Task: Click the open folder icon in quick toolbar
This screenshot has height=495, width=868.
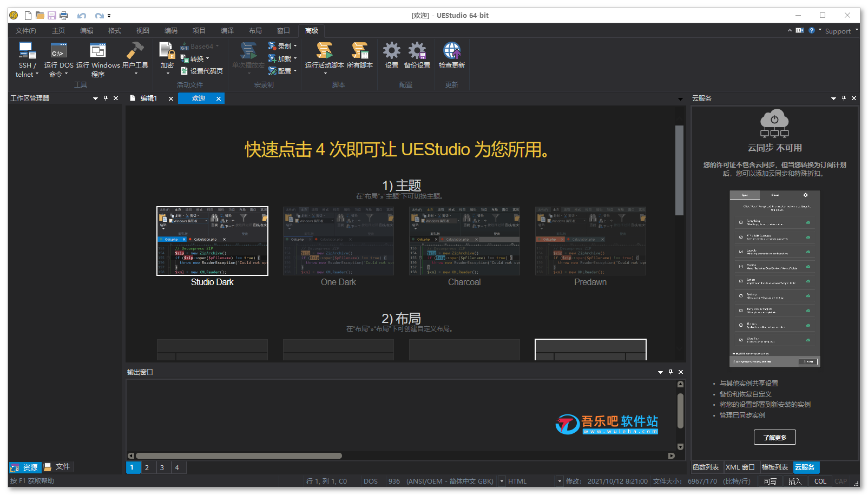Action: coord(40,16)
